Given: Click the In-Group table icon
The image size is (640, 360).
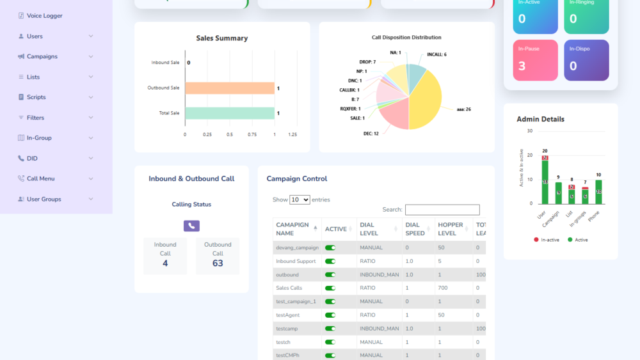Looking at the screenshot, I should (x=21, y=138).
